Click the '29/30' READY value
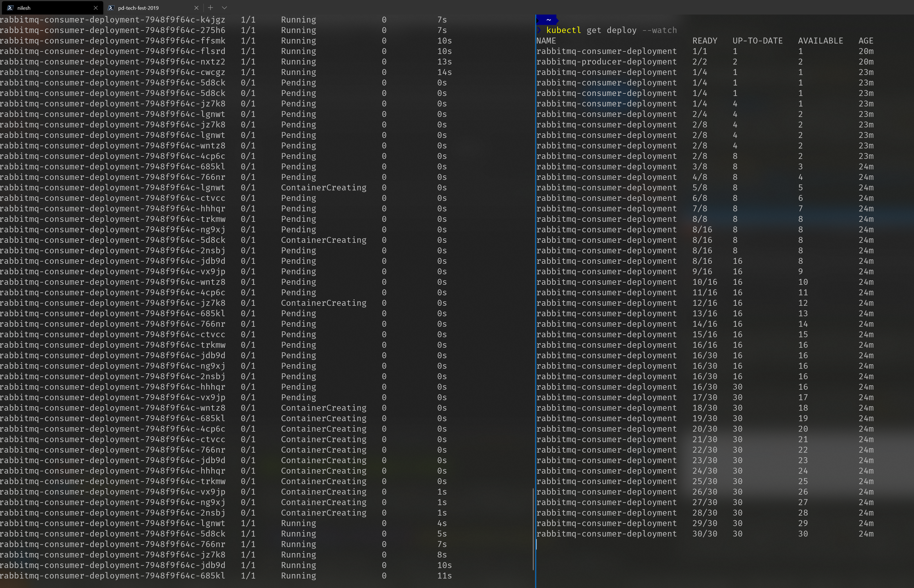 (705, 523)
